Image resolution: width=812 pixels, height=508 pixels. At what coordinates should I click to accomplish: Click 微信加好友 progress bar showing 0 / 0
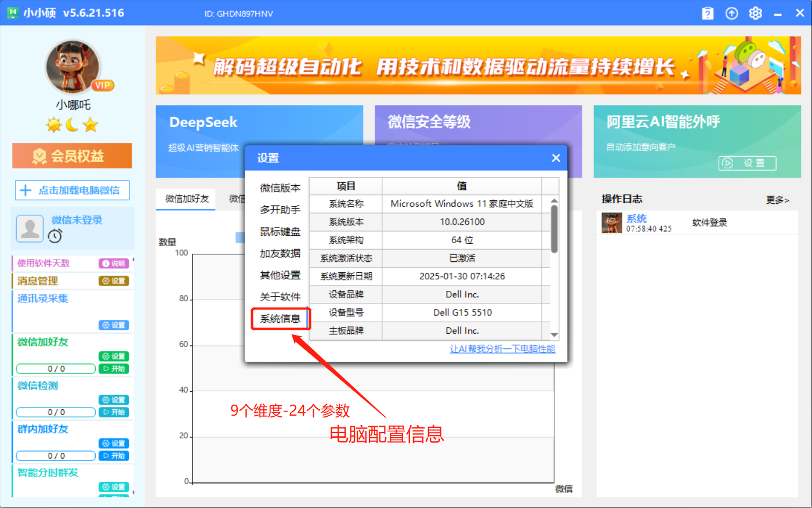56,369
